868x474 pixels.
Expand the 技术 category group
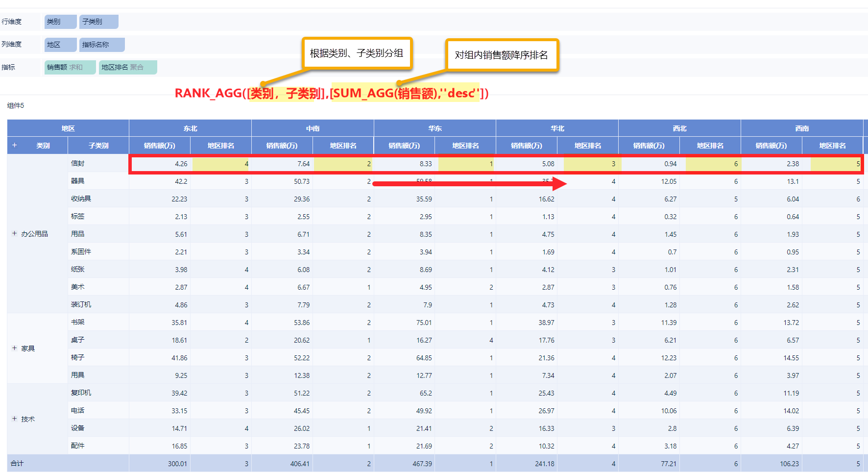tap(15, 419)
